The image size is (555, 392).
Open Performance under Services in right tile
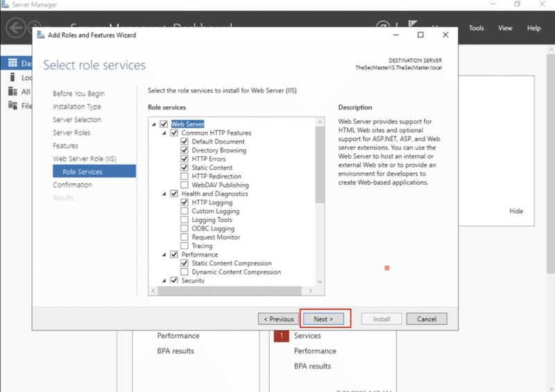[x=315, y=351]
